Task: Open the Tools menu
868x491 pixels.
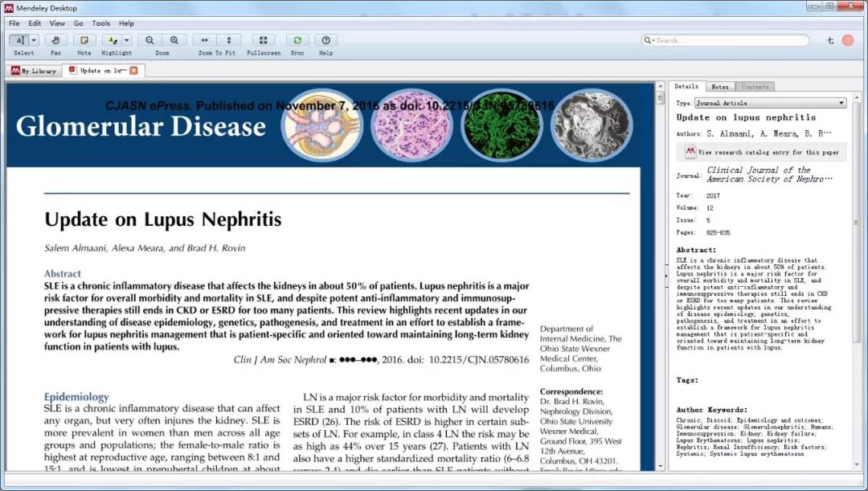Action: coord(100,23)
